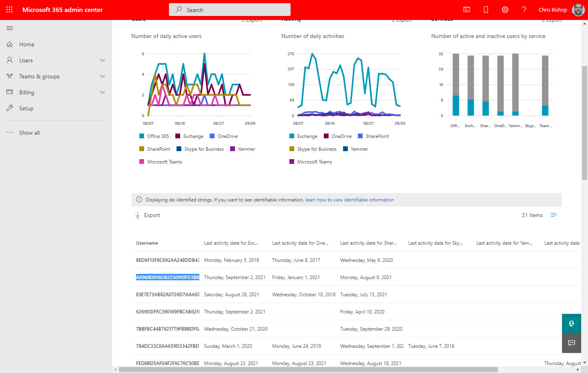Click the Home icon in sidebar
The image size is (588, 373).
10,44
